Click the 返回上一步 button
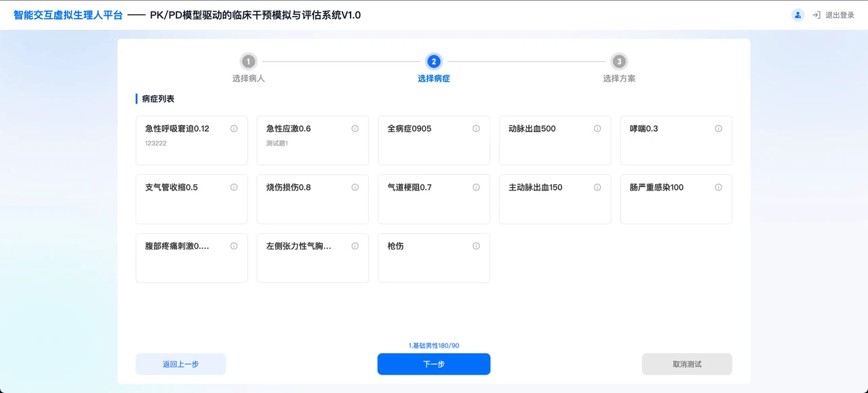Image resolution: width=868 pixels, height=393 pixels. [x=181, y=364]
